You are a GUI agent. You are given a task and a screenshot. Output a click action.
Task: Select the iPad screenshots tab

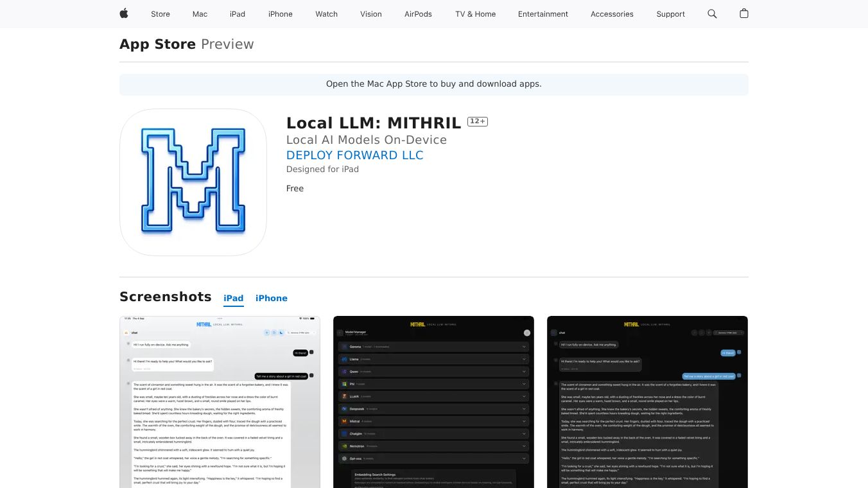pyautogui.click(x=234, y=299)
